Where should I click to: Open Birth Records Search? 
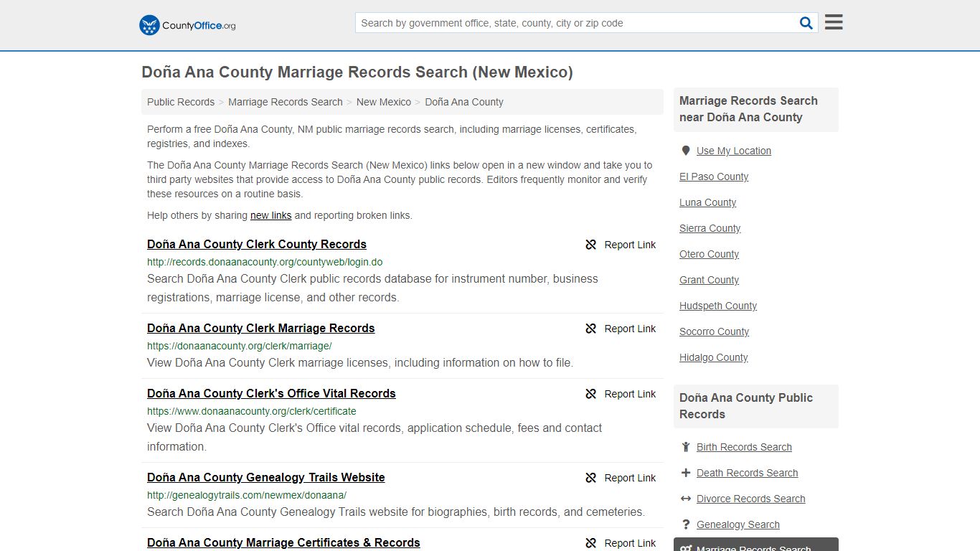(x=744, y=447)
